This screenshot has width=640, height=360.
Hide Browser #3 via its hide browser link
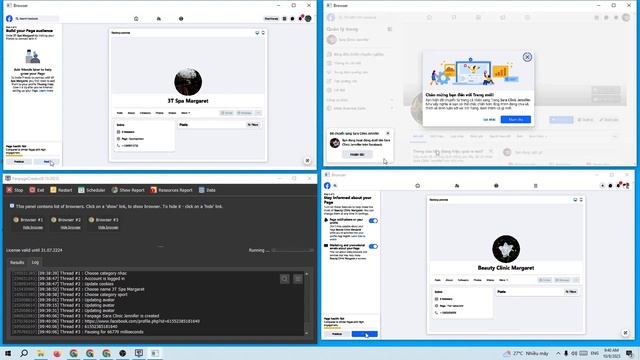coord(108,227)
